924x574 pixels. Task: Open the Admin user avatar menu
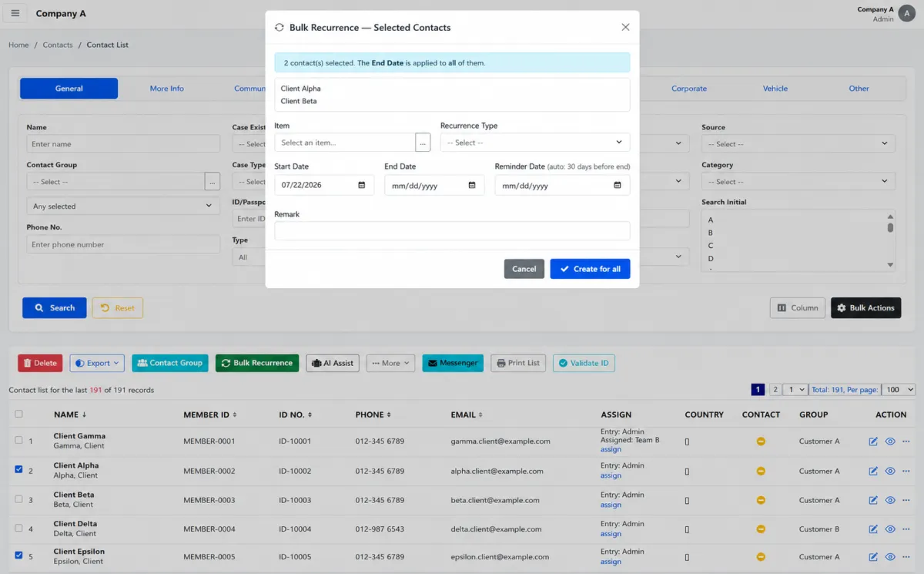(x=909, y=14)
